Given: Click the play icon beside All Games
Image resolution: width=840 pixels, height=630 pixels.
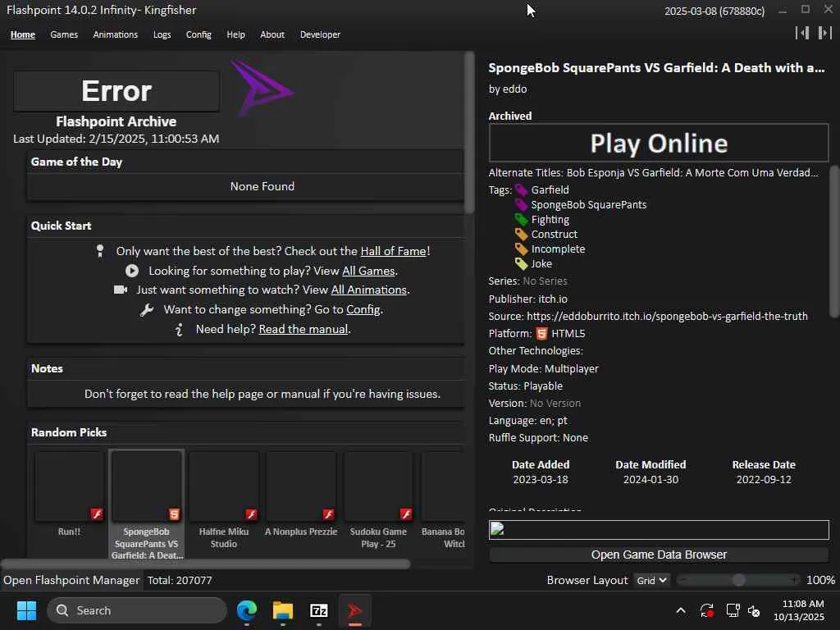Looking at the screenshot, I should pos(132,271).
